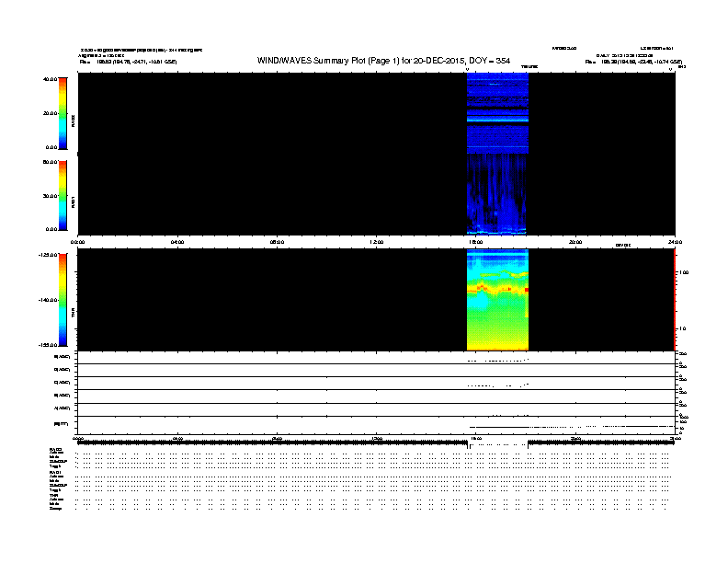Click the 100 tick on TNR right axis

click(x=684, y=272)
